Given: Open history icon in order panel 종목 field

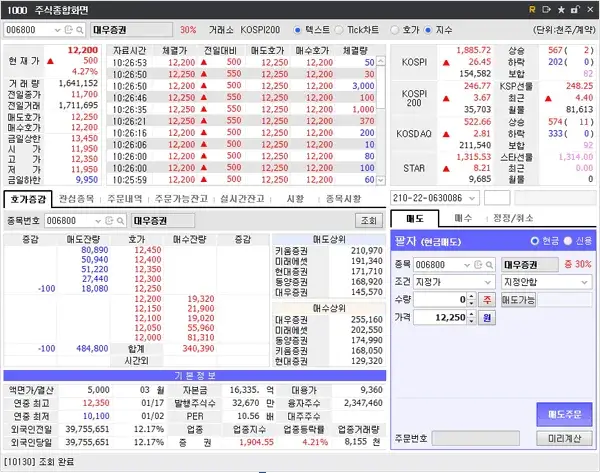Looking at the screenshot, I should point(478,265).
